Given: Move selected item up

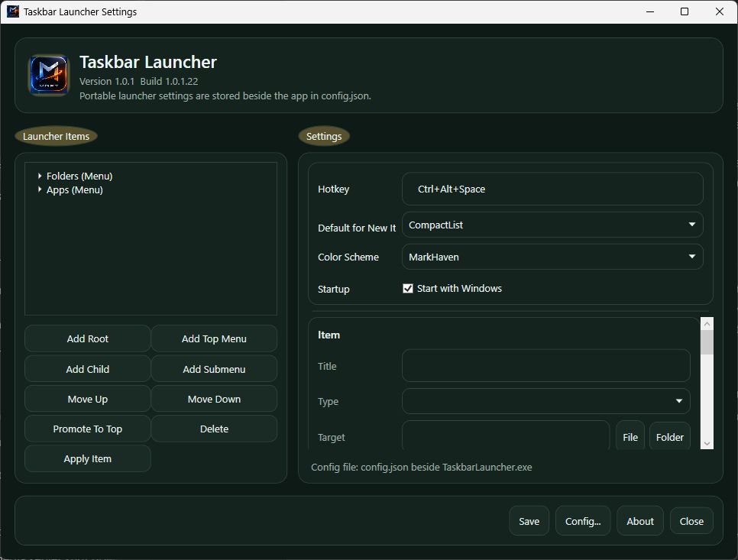Looking at the screenshot, I should (x=88, y=399).
